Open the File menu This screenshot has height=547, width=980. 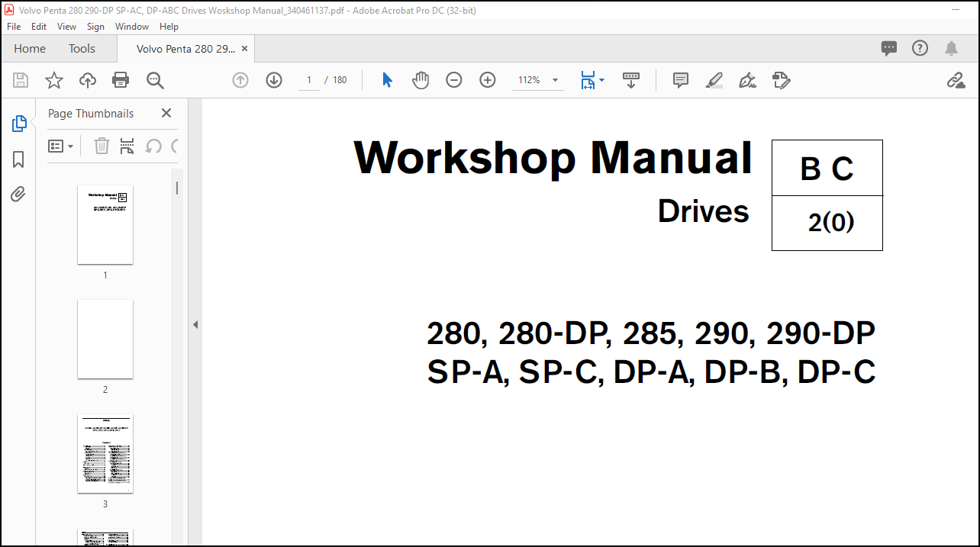(x=14, y=26)
